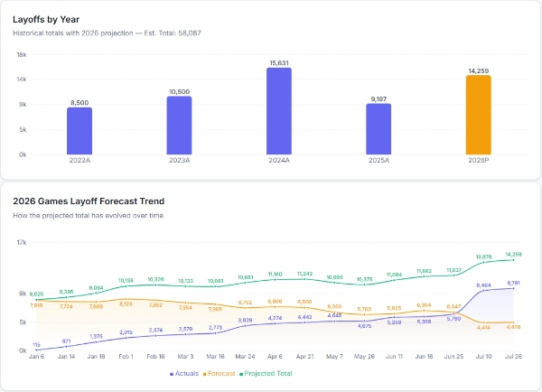Click the 2023A bar showing 10,500

(179, 126)
